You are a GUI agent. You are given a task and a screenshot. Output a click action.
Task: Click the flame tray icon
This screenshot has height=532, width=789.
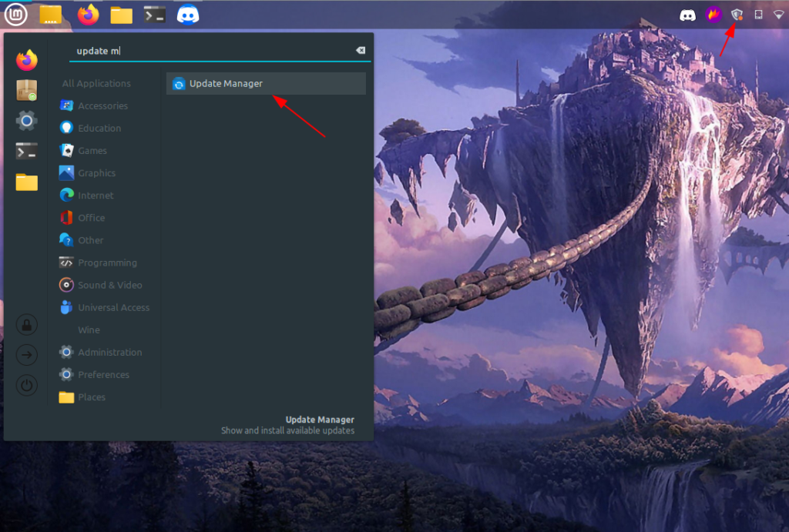(x=713, y=15)
